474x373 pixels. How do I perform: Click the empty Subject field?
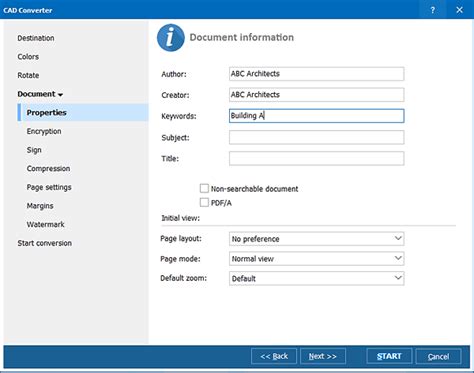pyautogui.click(x=316, y=137)
